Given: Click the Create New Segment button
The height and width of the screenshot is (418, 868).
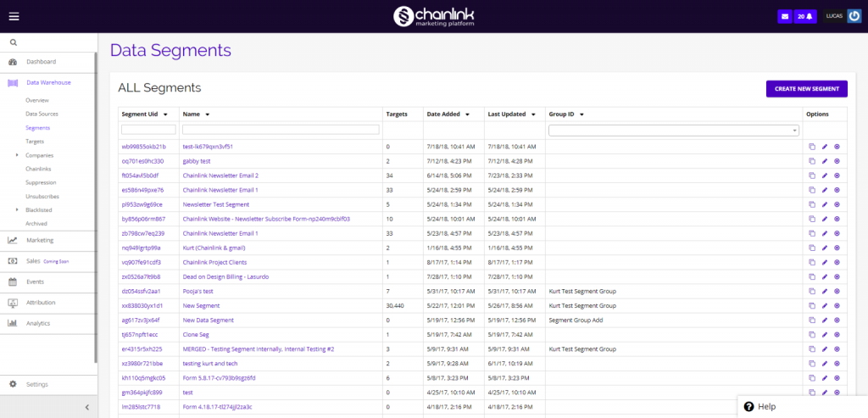Looking at the screenshot, I should pos(807,88).
